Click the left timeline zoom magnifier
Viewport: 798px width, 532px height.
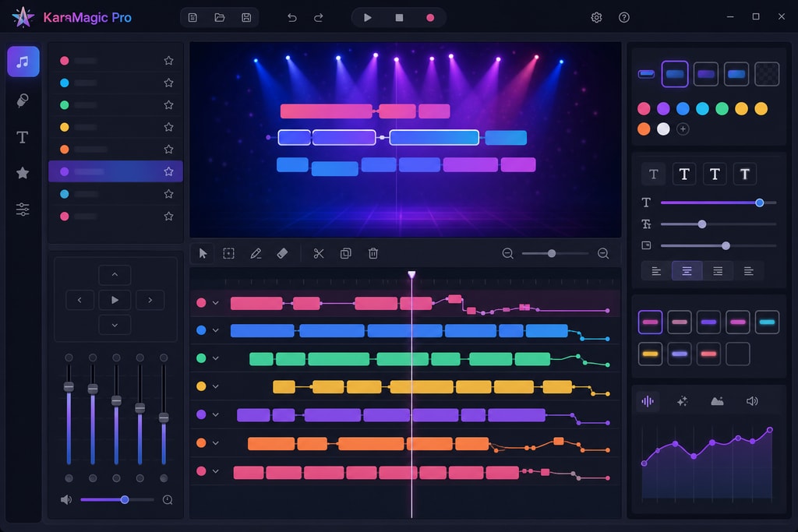point(507,253)
